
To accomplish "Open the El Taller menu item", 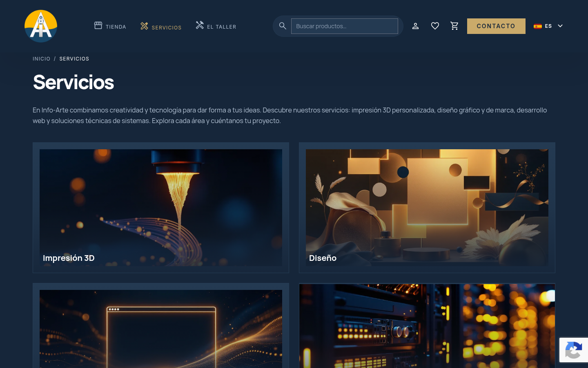I will coord(222,27).
